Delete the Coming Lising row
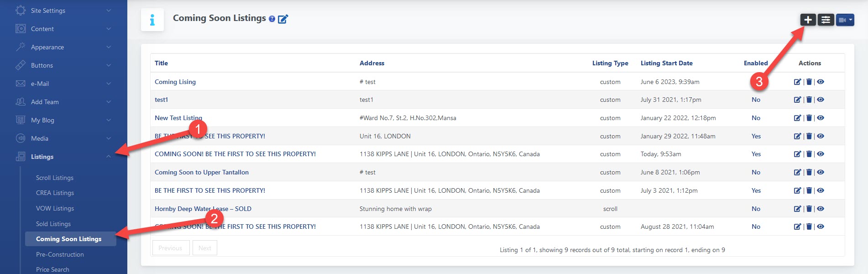Screen dimensions: 868x274 [x=809, y=82]
